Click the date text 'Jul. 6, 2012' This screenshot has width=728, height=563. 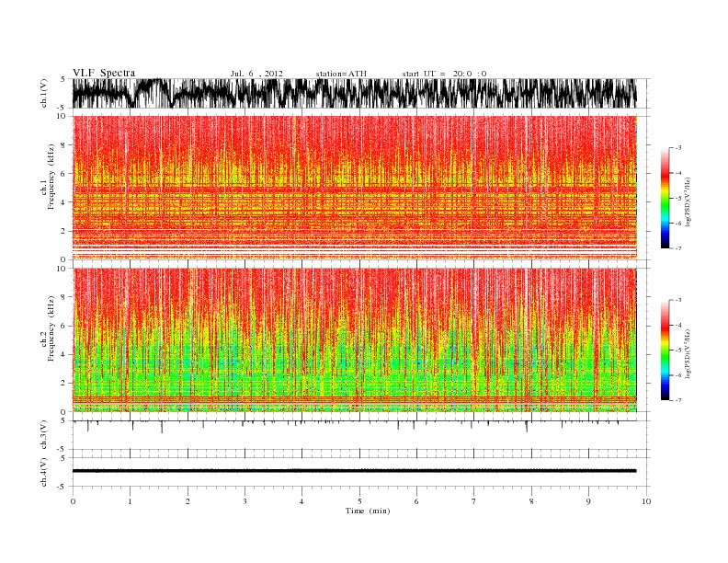(x=256, y=74)
